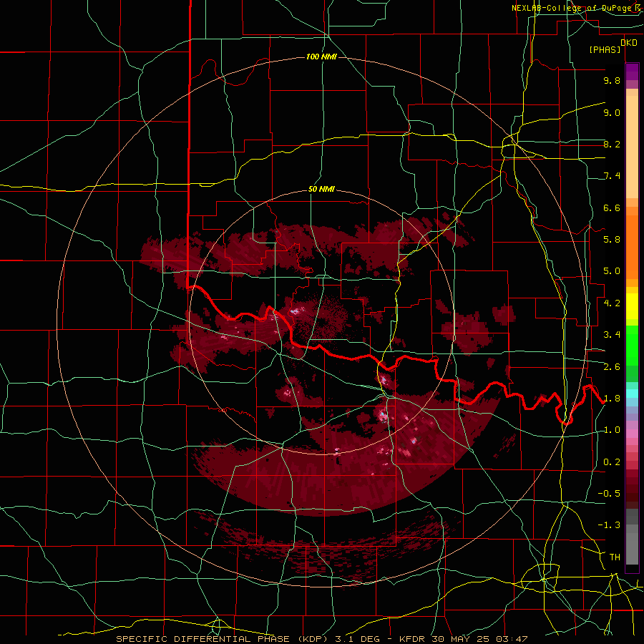Click the bright yellow band of the color scale

point(632,306)
